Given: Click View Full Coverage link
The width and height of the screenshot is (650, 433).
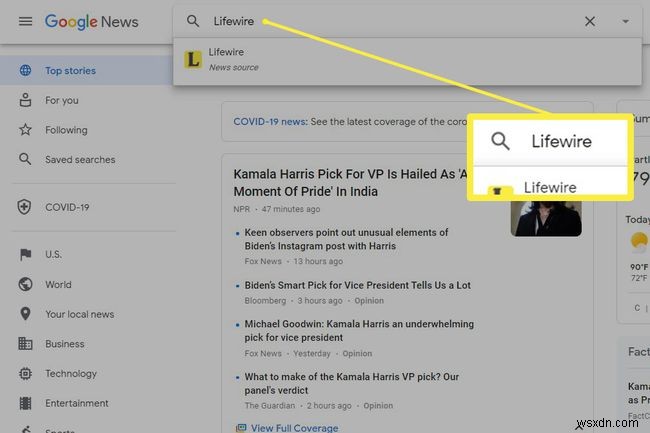Looking at the screenshot, I should (294, 428).
